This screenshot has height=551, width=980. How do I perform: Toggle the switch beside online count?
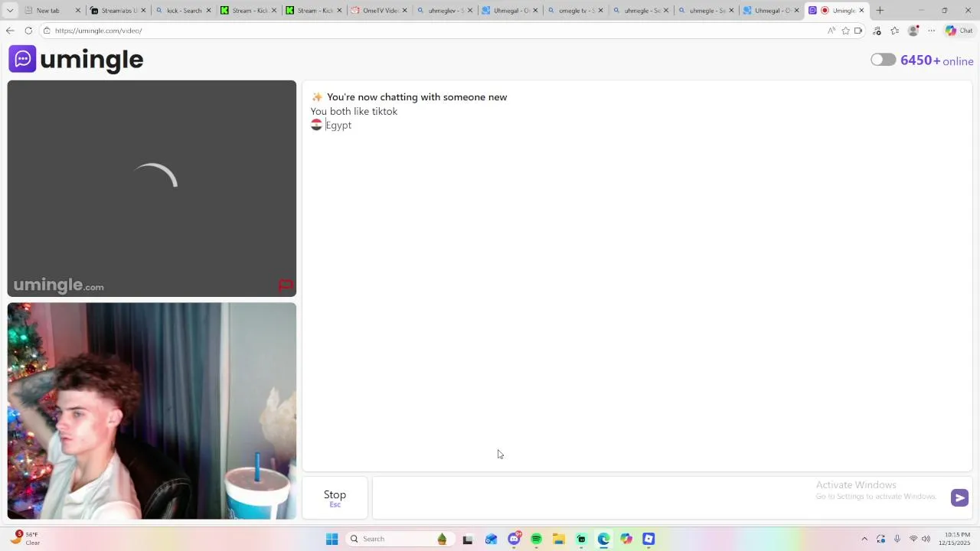[x=883, y=60]
